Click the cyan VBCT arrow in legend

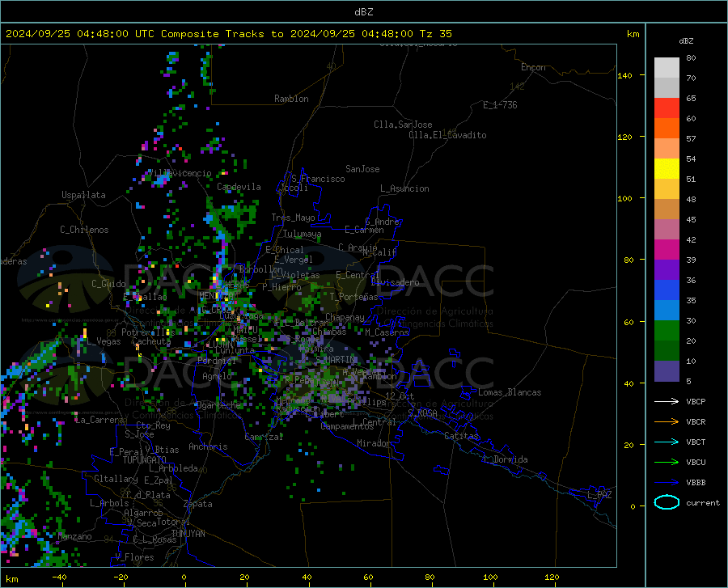coord(667,442)
